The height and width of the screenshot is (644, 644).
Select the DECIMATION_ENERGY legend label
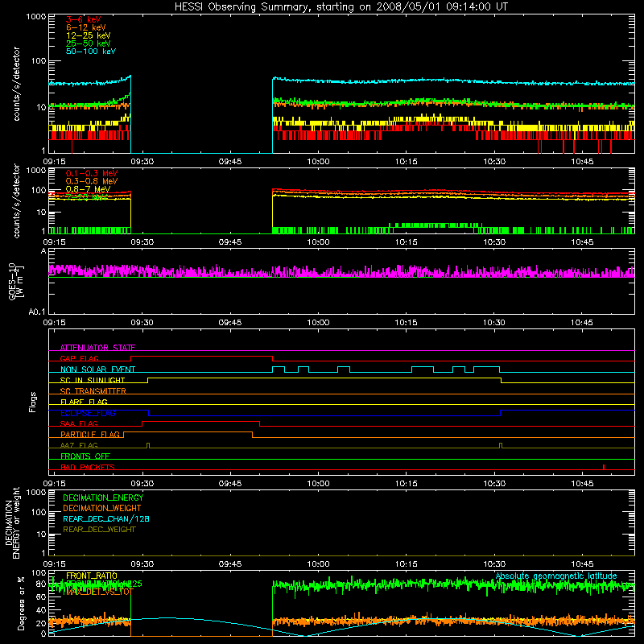pos(103,497)
